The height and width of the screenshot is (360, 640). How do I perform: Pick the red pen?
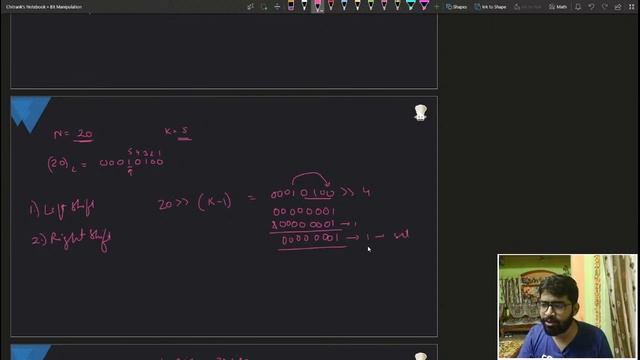pyautogui.click(x=331, y=6)
